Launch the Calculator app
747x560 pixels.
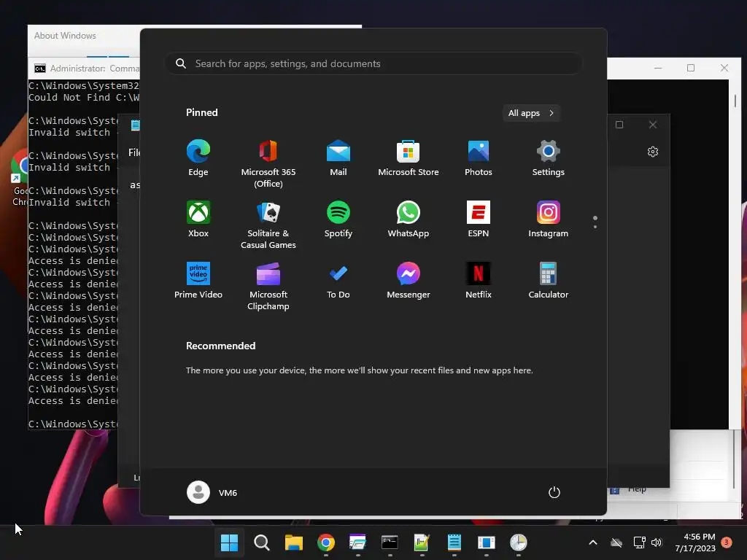pyautogui.click(x=549, y=281)
